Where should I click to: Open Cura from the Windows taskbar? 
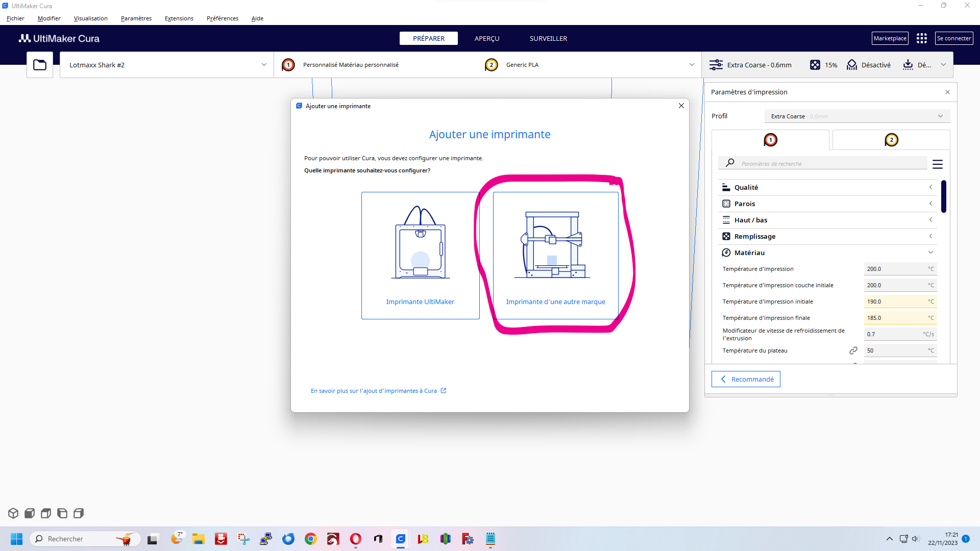[x=401, y=539]
